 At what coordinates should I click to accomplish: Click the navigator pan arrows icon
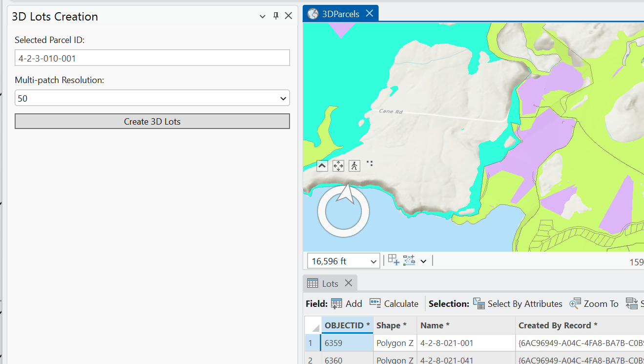pyautogui.click(x=338, y=166)
